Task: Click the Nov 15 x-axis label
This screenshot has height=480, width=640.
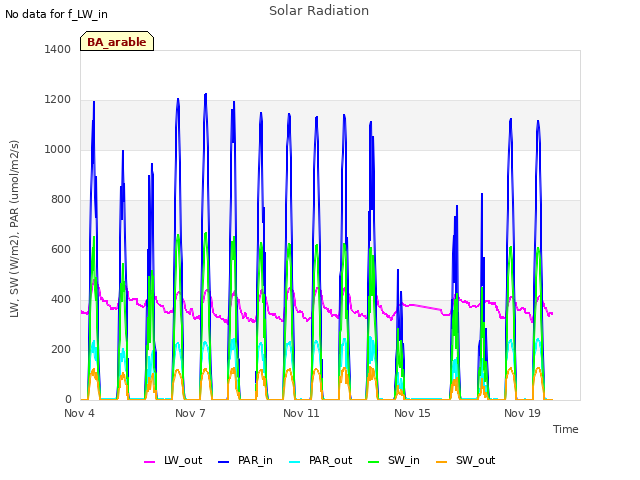Action: coord(412,413)
